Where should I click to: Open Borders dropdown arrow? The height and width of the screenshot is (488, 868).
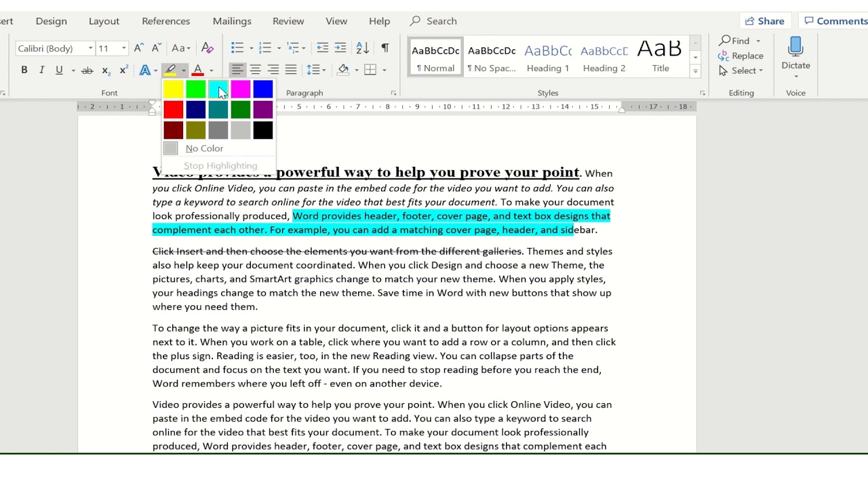click(x=384, y=70)
